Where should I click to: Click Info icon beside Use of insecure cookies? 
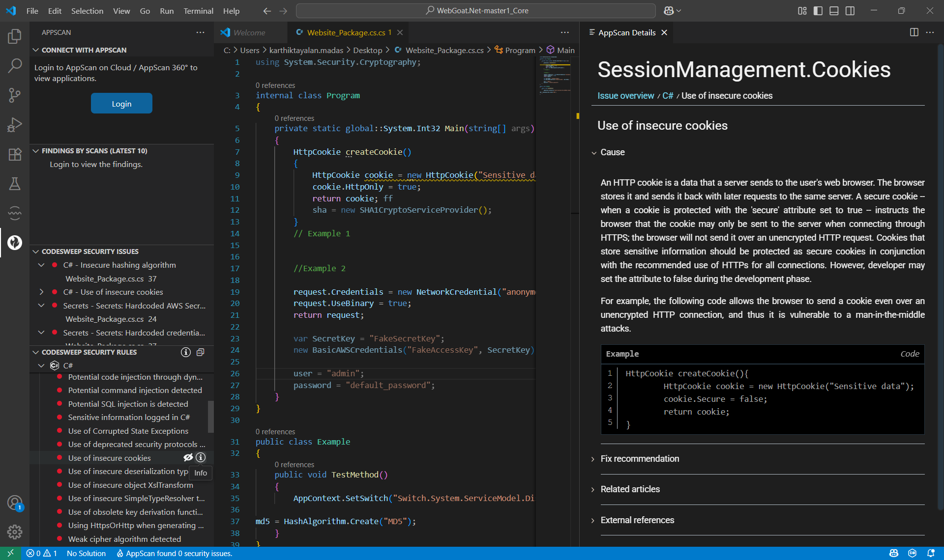pos(201,457)
